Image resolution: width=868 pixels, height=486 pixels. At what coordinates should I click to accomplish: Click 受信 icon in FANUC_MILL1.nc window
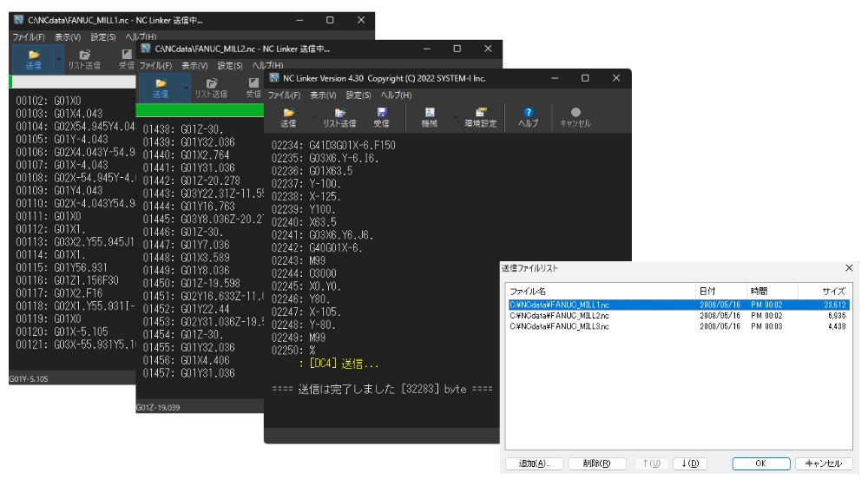[127, 59]
